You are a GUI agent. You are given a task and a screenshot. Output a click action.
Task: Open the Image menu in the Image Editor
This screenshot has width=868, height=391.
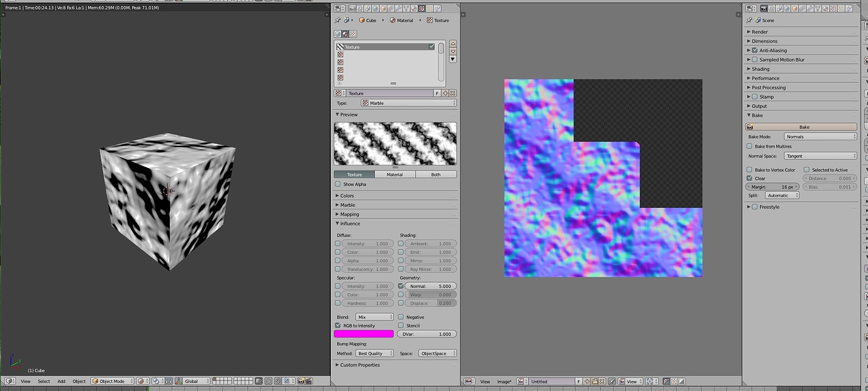click(504, 382)
